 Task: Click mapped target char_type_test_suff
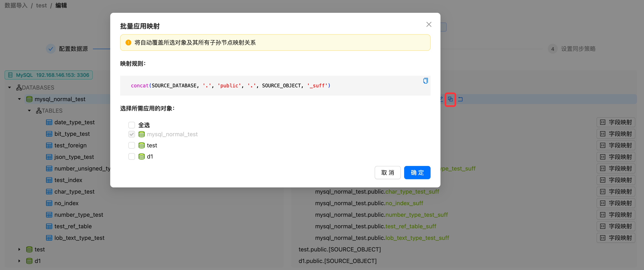pos(412,192)
